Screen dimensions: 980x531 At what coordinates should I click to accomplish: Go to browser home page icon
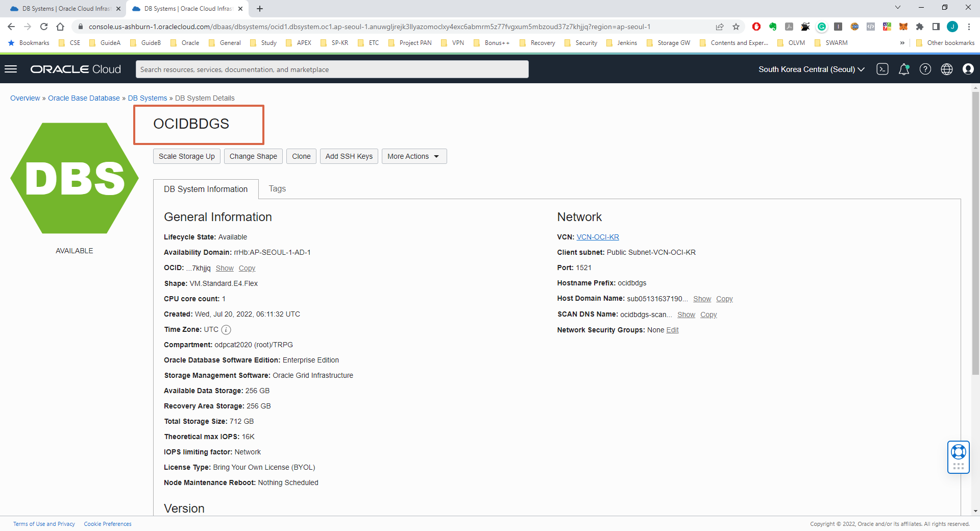(60, 27)
